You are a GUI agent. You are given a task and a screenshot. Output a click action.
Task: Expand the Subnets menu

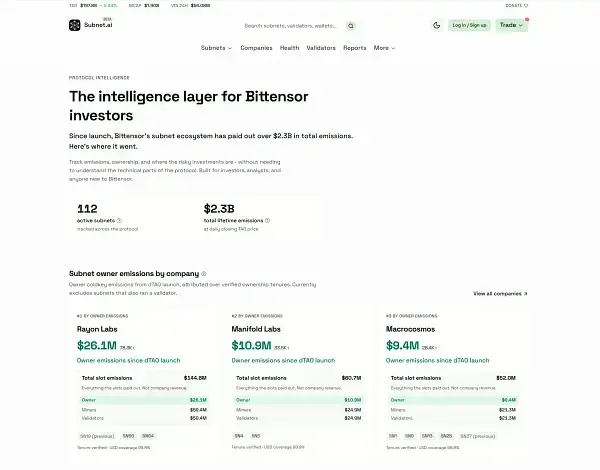(216, 48)
